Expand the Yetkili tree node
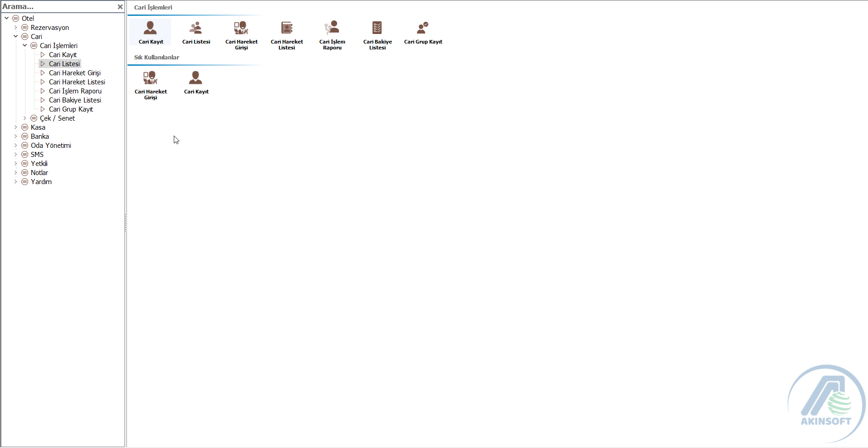 point(15,163)
